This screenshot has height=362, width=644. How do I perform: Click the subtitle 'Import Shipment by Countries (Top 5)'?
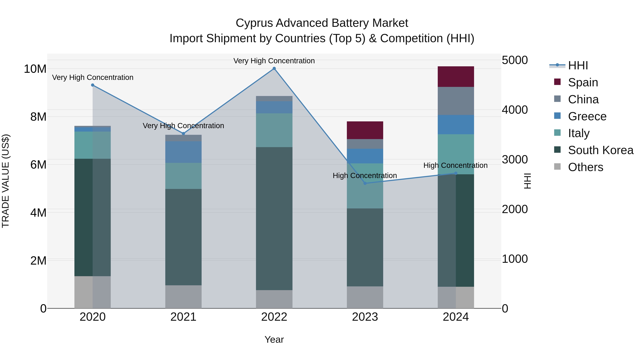[267, 38]
